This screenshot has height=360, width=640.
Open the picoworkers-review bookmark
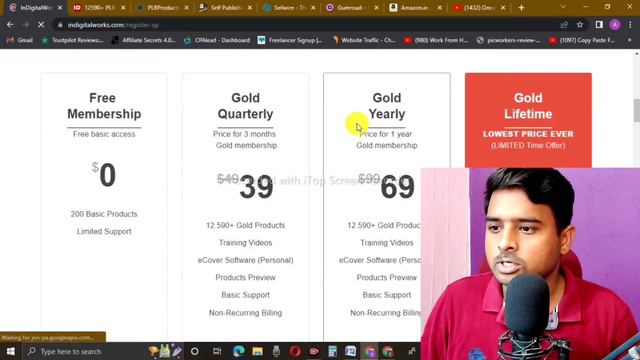pyautogui.click(x=508, y=40)
